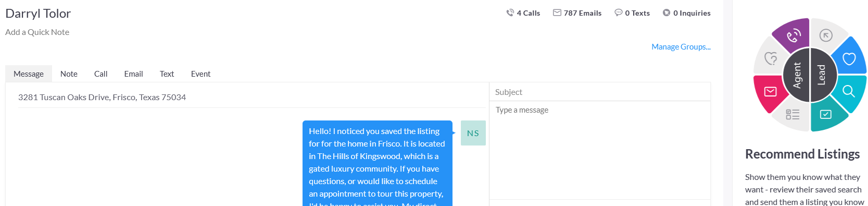Image resolution: width=868 pixels, height=206 pixels.
Task: Switch to the Call tab
Action: coord(101,74)
